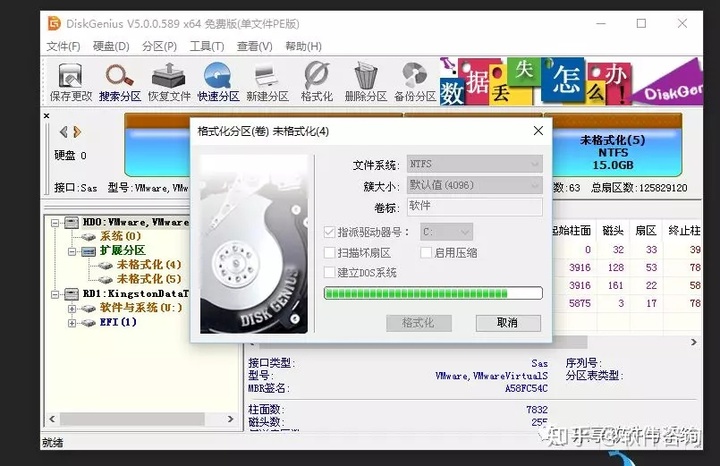
Task: Click the 保存更改 save changes toolbar icon
Action: 71,82
